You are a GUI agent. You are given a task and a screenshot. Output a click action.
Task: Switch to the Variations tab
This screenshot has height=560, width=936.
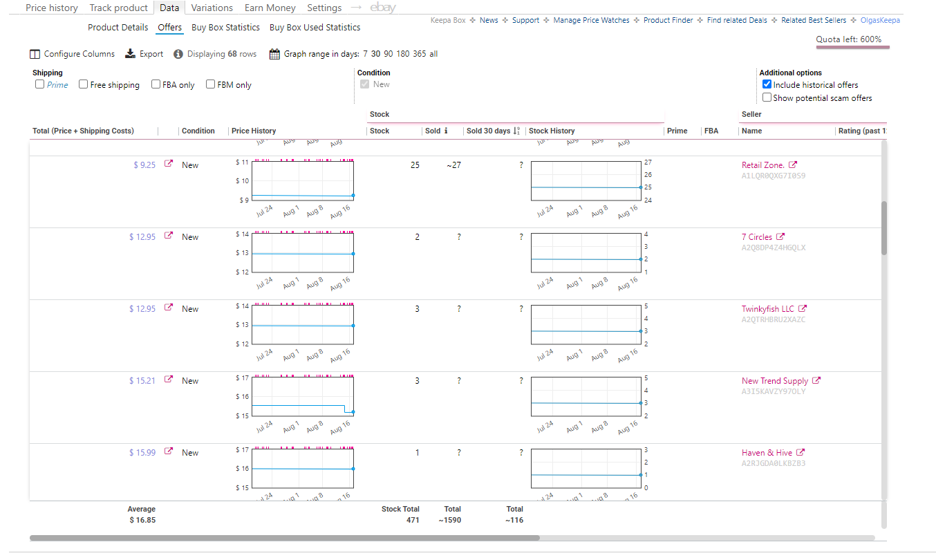click(x=212, y=8)
